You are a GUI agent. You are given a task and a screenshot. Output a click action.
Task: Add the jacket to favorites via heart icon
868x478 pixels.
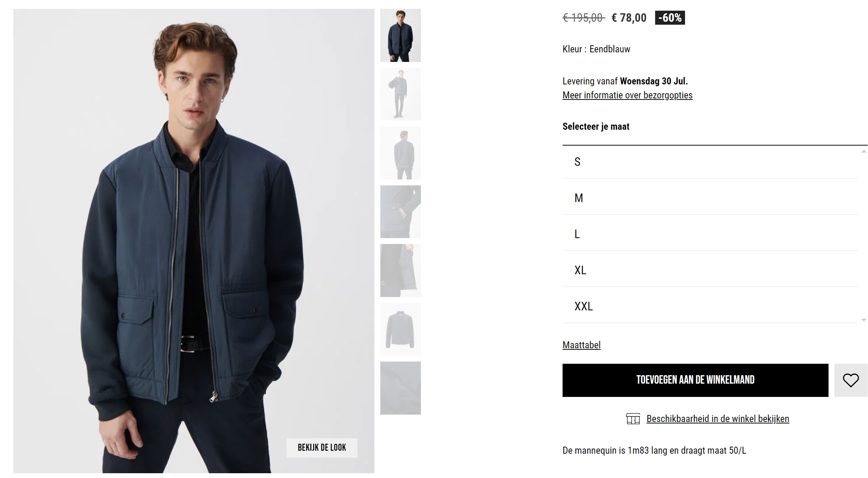coord(851,380)
